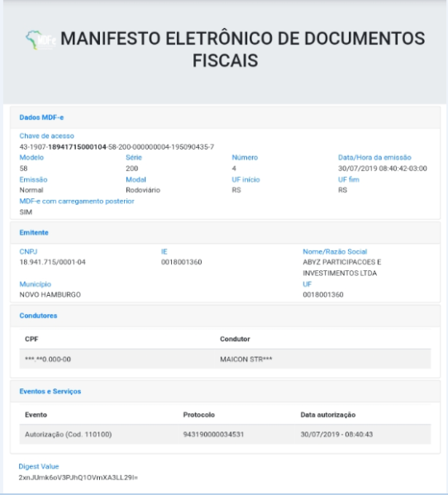
Task: Click the 'Evento' column header
Action: (36, 415)
